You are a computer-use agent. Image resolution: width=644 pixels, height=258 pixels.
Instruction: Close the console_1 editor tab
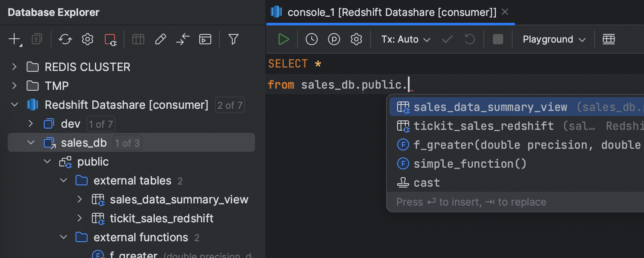click(x=505, y=12)
